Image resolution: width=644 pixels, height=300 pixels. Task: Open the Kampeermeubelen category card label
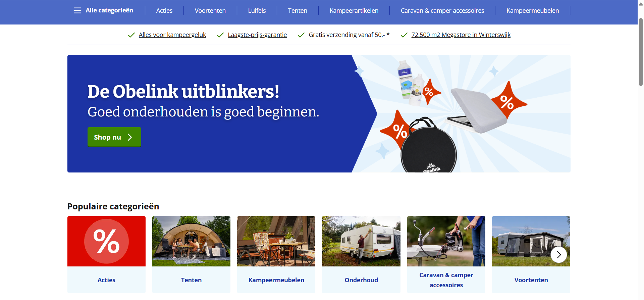point(276,280)
